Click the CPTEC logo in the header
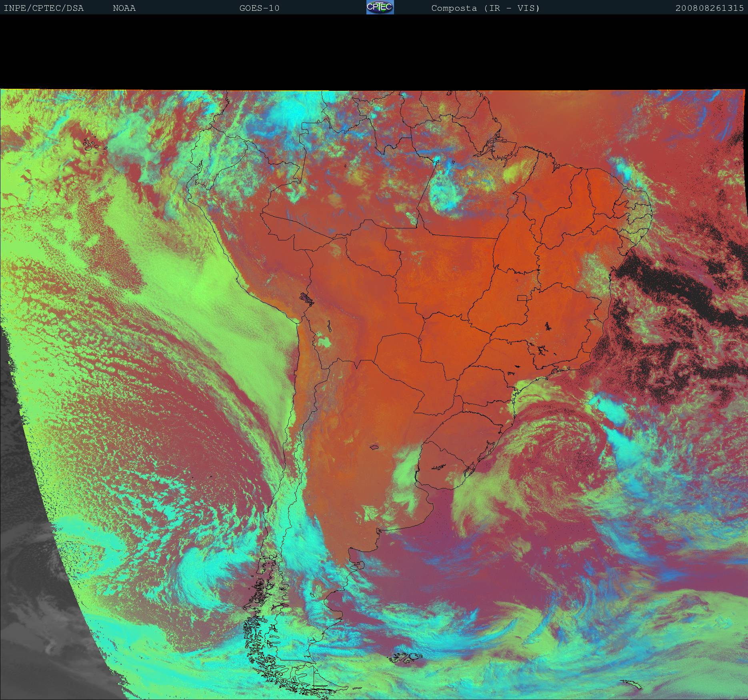748x700 pixels. tap(380, 7)
